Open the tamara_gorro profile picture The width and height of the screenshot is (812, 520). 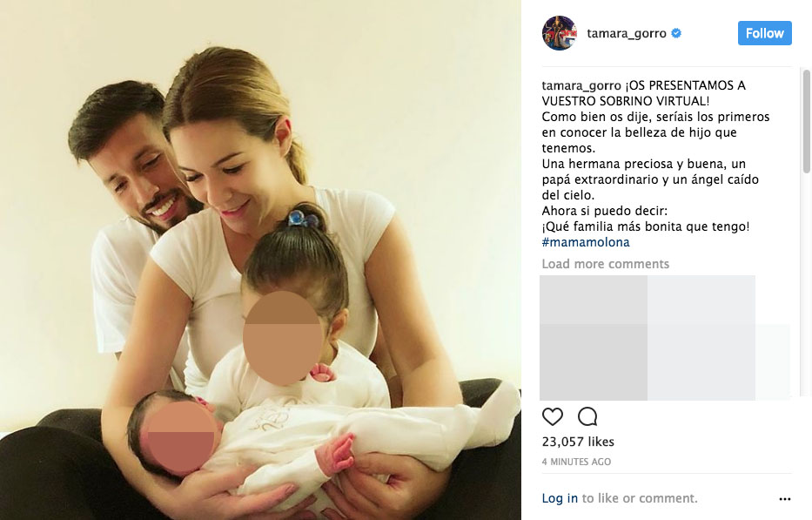click(x=560, y=33)
